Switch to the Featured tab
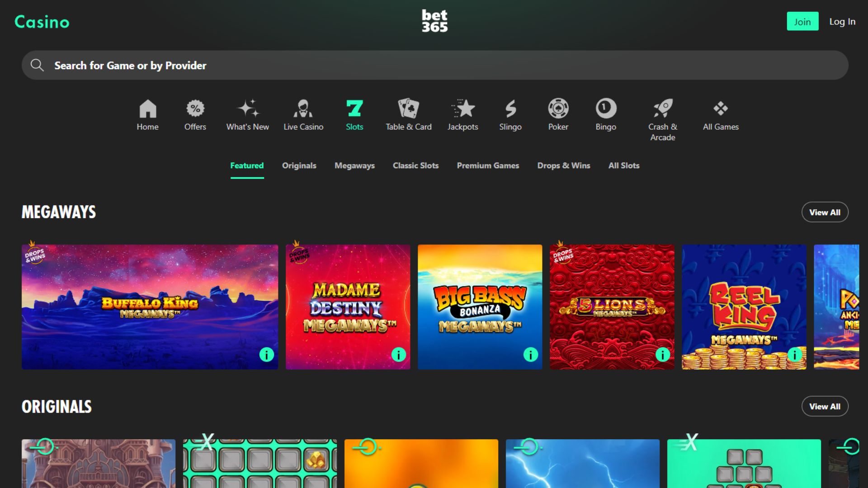 point(247,165)
